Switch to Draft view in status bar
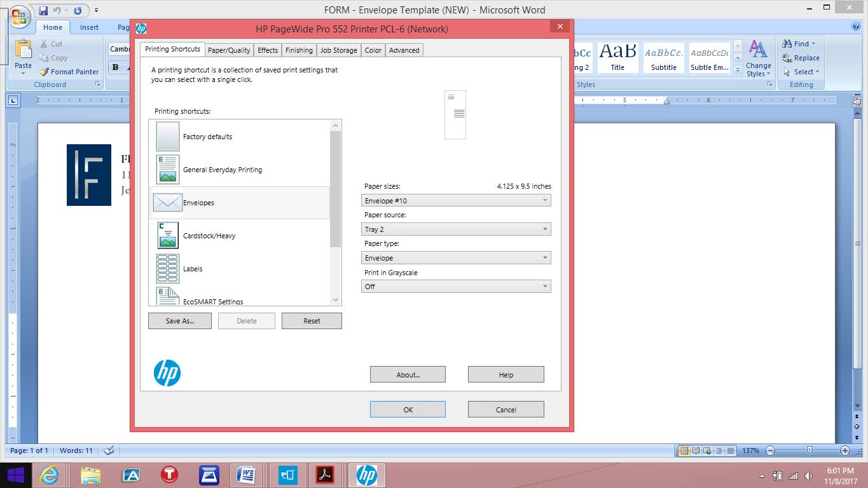868x488 pixels. [x=730, y=451]
